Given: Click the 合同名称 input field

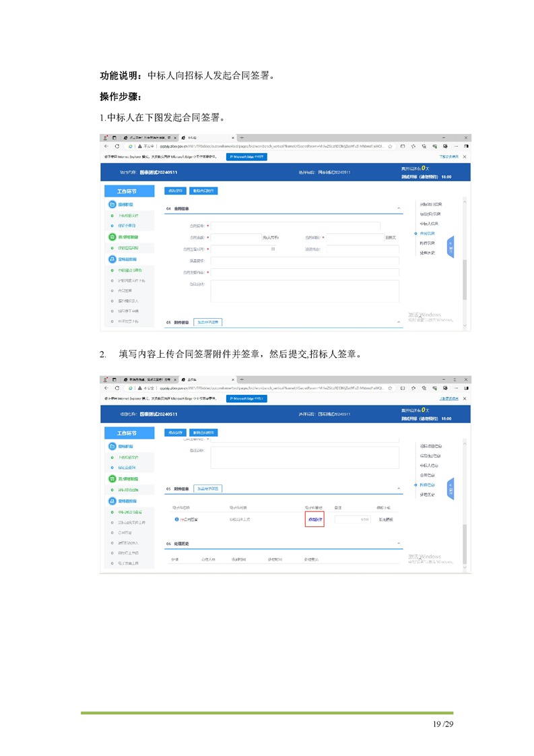Looking at the screenshot, I should coord(295,226).
